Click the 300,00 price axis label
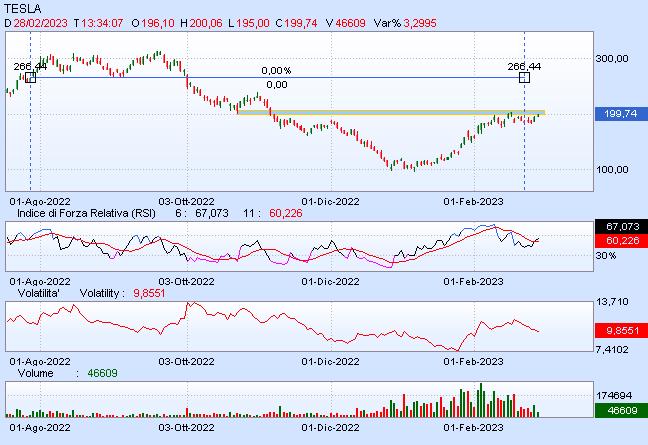648x445 pixels. tap(612, 59)
